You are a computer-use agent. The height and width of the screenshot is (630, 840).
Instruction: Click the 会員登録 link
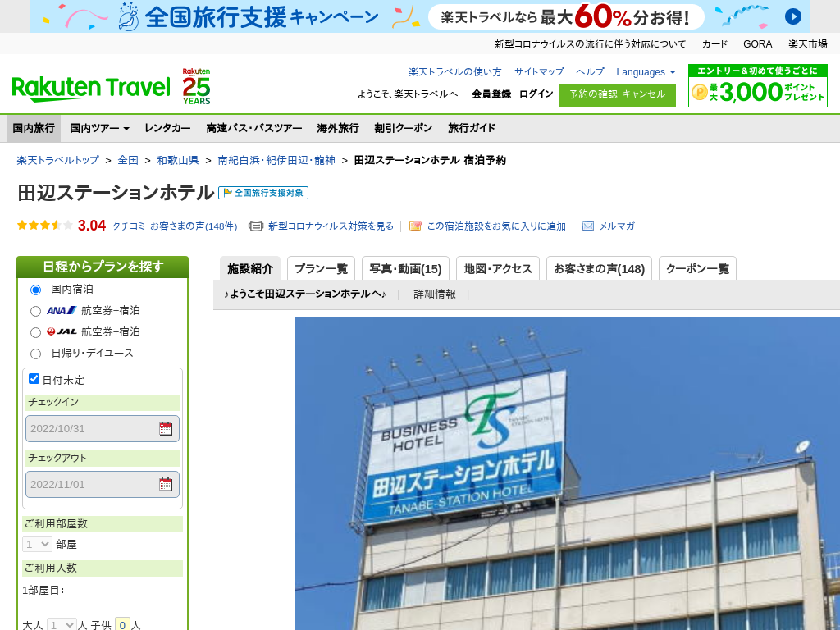[491, 94]
